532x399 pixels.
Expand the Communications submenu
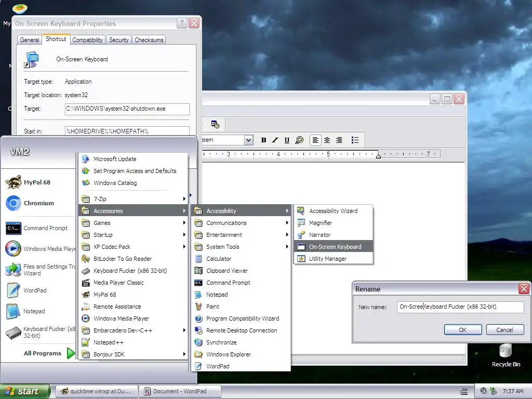pyautogui.click(x=241, y=223)
